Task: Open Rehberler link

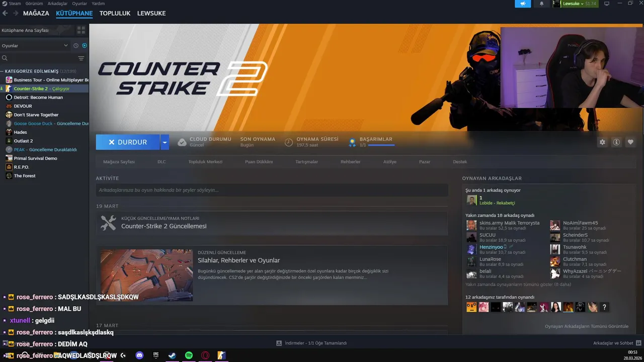Action: (x=350, y=162)
